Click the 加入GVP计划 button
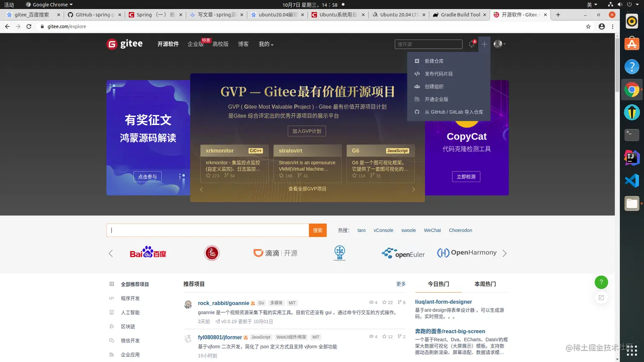Screen dimensions: 644x362 point(307,131)
